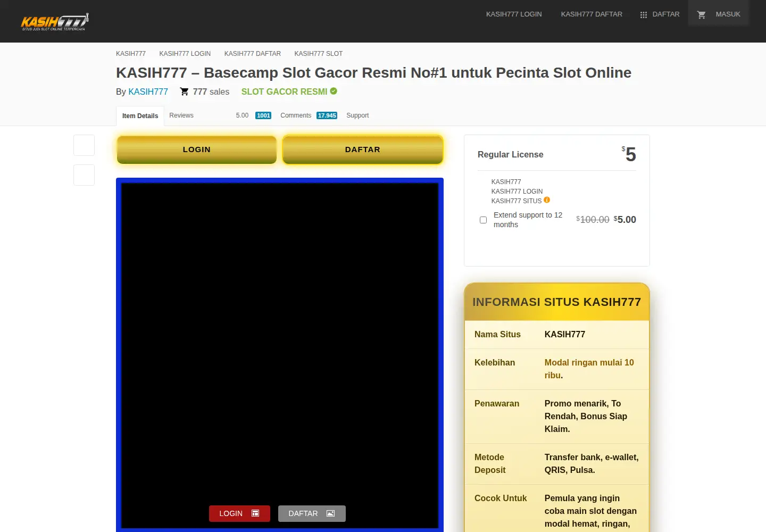Image resolution: width=766 pixels, height=532 pixels.
Task: Click the DAFTAR link in header
Action: pos(666,14)
